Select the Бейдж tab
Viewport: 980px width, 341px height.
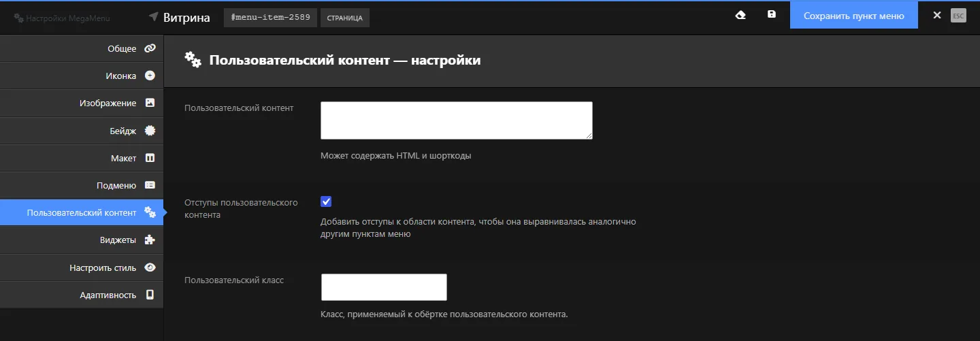(82, 131)
